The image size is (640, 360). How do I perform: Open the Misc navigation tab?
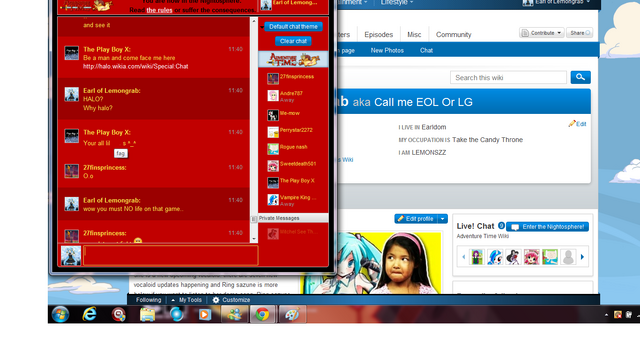(x=414, y=35)
